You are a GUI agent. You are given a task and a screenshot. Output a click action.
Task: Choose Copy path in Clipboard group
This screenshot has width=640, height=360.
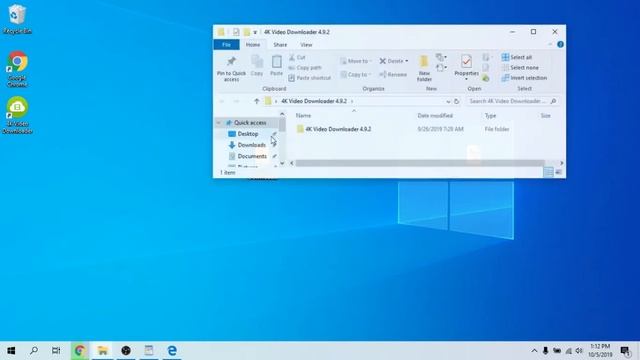(305, 68)
